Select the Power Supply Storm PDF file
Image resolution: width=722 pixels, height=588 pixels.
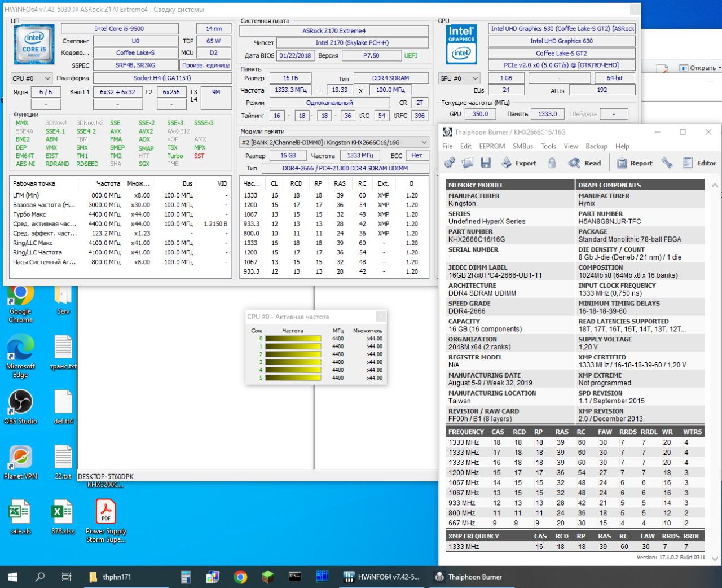(x=105, y=521)
